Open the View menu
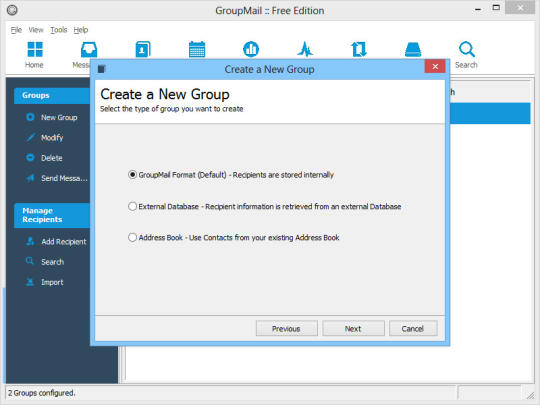The width and height of the screenshot is (540, 405). (x=36, y=30)
